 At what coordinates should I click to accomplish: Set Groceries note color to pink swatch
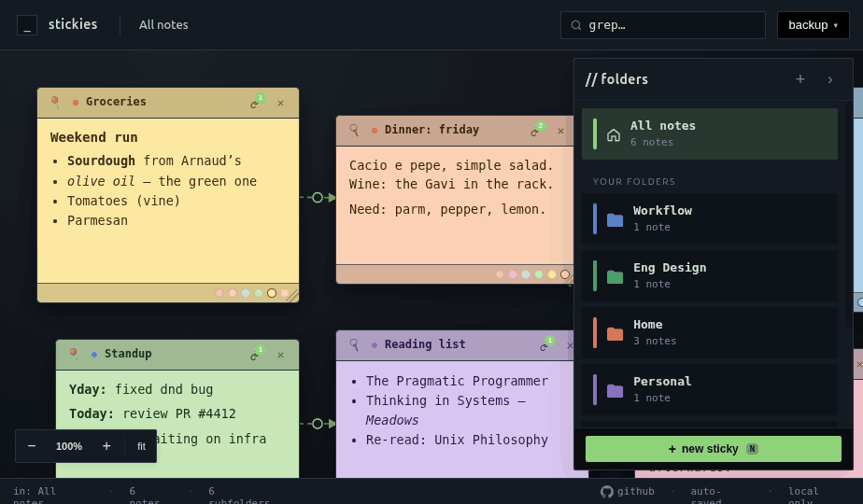point(233,293)
